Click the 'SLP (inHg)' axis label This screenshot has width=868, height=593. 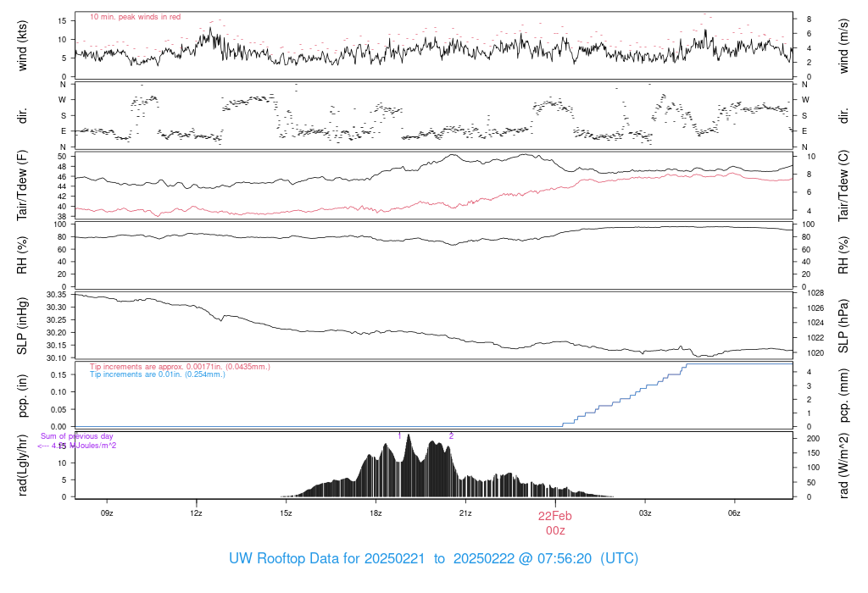pyautogui.click(x=21, y=326)
